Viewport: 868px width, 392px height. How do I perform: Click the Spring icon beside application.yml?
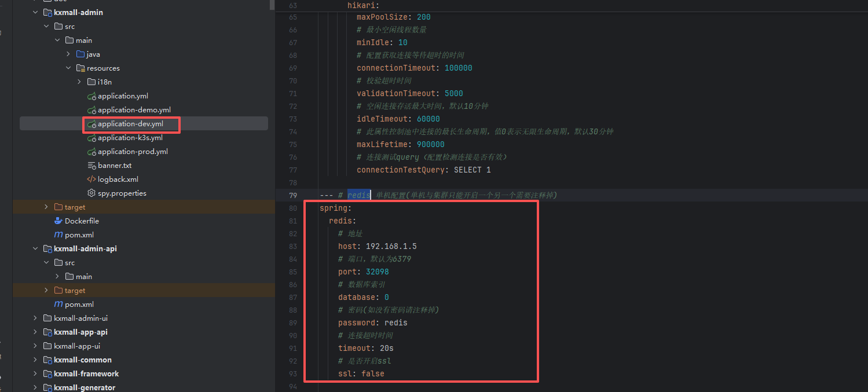tap(91, 96)
